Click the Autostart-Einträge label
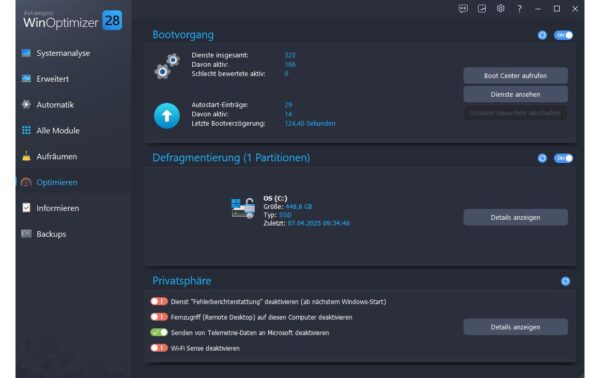The height and width of the screenshot is (378, 600). [x=220, y=104]
